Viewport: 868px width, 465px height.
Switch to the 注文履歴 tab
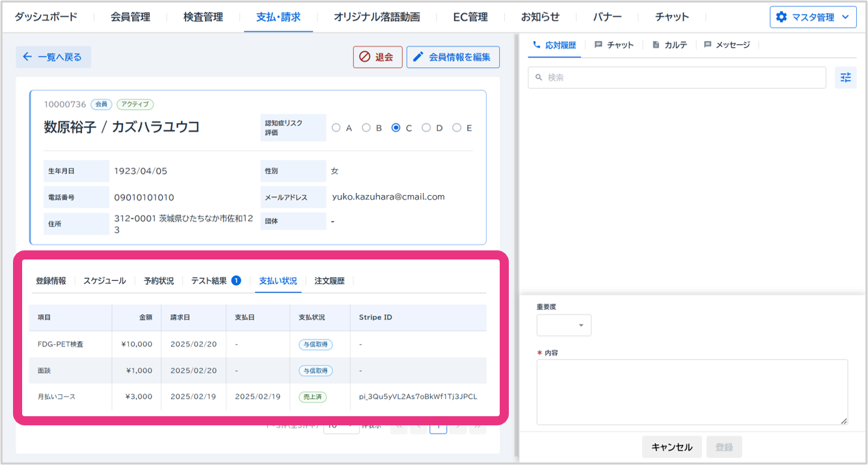pos(329,281)
